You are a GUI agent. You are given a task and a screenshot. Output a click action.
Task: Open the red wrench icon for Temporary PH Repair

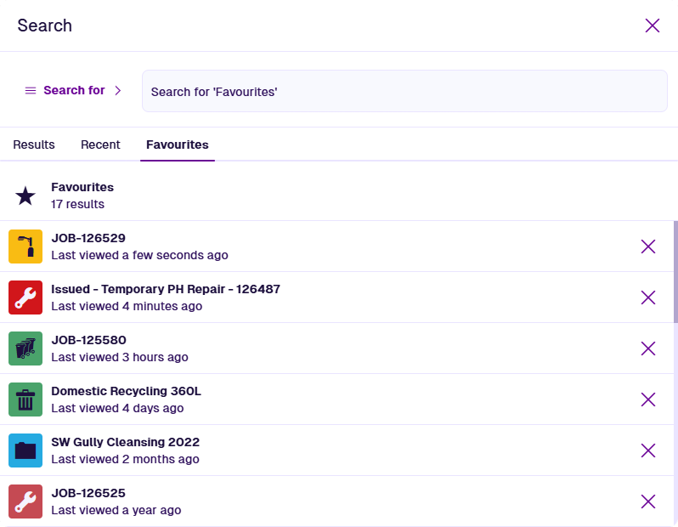tap(26, 297)
